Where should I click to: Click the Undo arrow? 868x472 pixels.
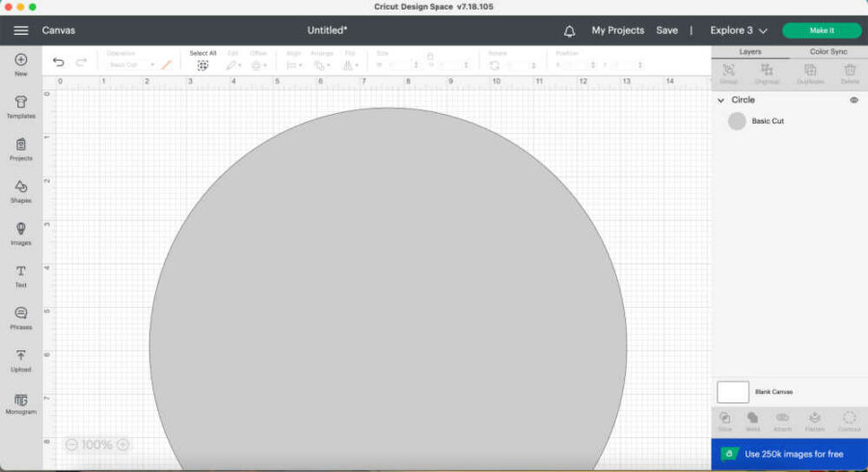[59, 63]
